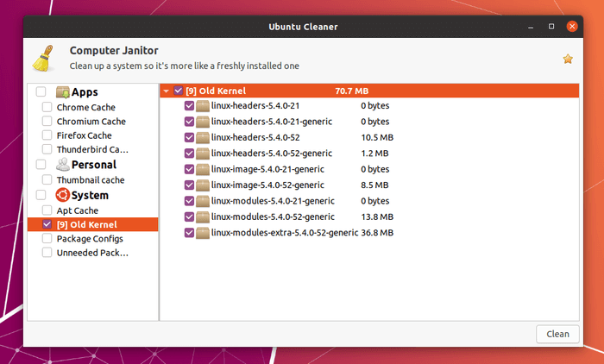This screenshot has height=364, width=604.
Task: Deselect linux-image-5.4.0-52-generic checkbox
Action: pos(189,185)
